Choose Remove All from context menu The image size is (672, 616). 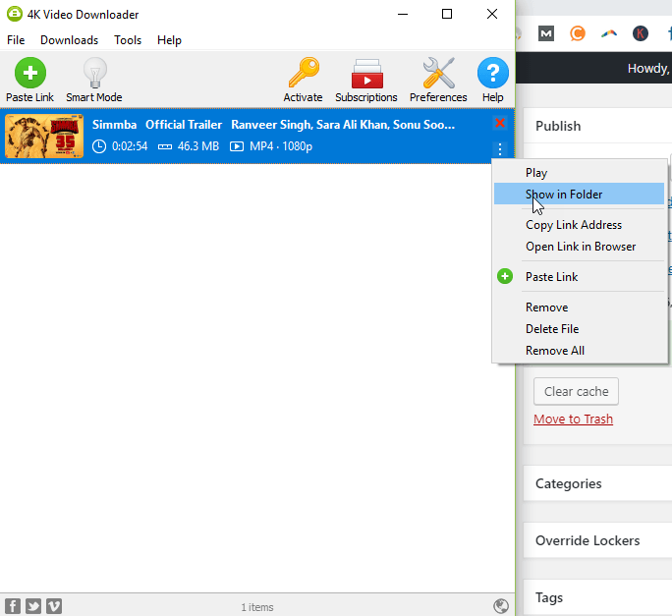(579, 350)
